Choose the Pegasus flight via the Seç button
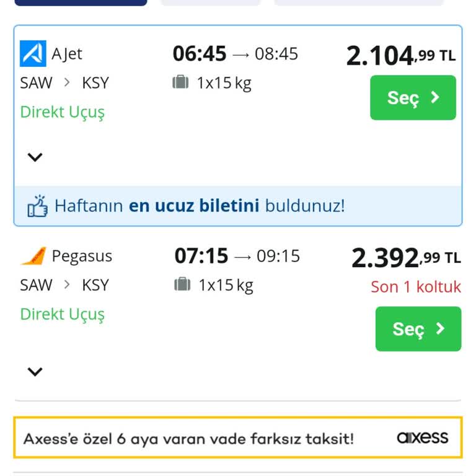This screenshot has height=476, width=476. pos(418,328)
